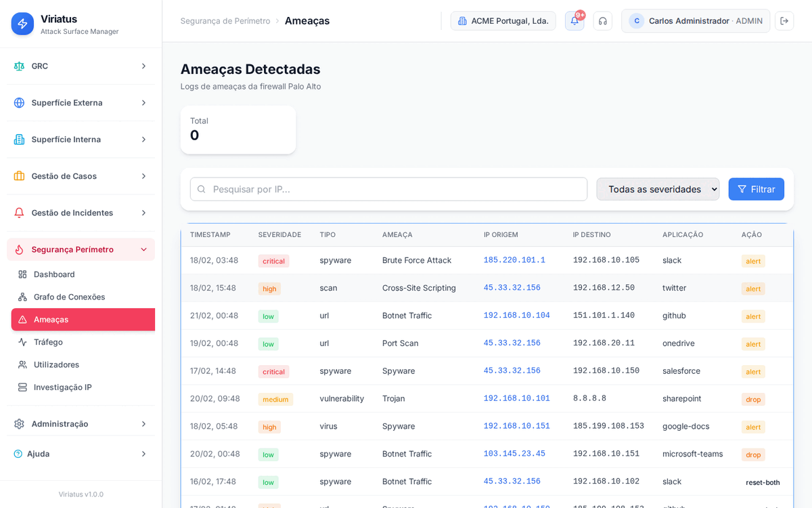Open support via headset icon
Viewport: 812px width, 508px height.
point(602,21)
